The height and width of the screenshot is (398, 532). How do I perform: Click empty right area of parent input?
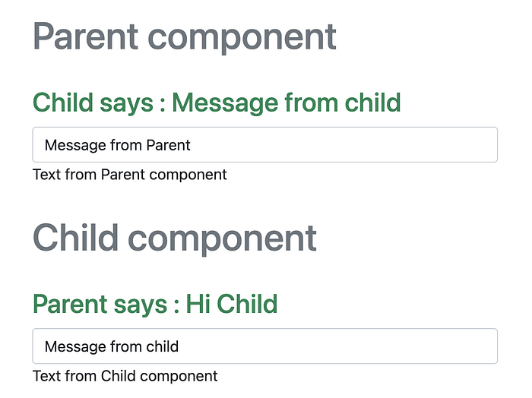395,144
